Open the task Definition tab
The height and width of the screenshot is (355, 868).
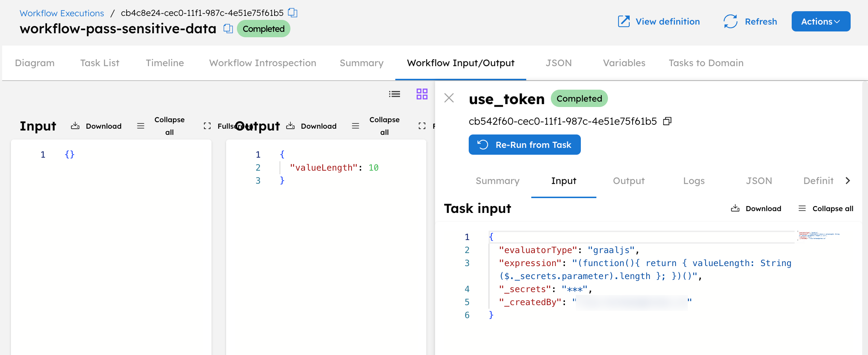point(818,181)
